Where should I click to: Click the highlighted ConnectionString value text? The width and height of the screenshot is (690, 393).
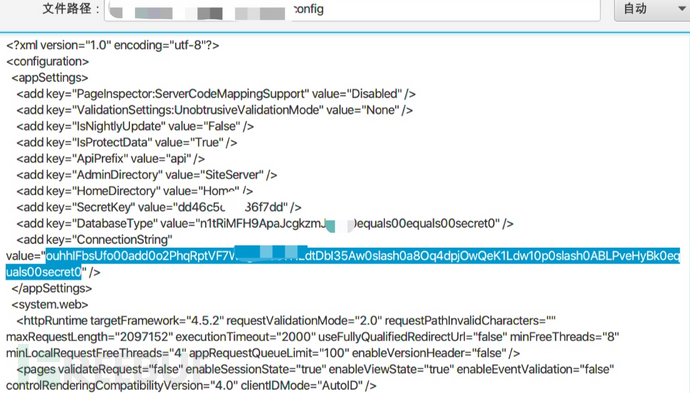click(x=343, y=264)
